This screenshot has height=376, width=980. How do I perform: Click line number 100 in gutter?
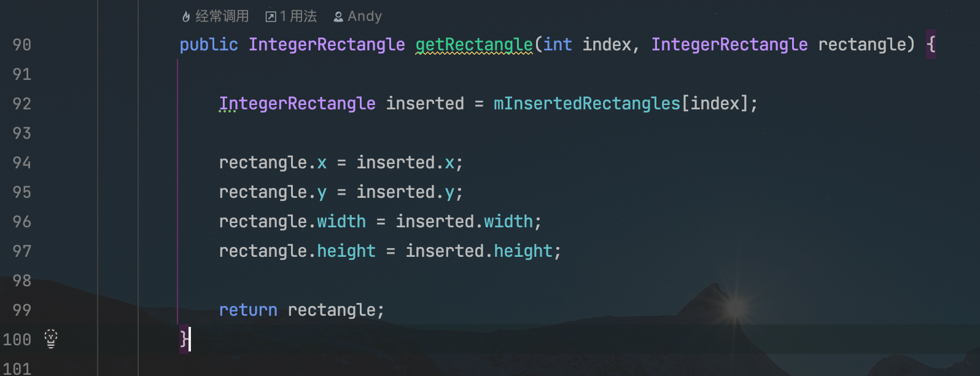17,340
